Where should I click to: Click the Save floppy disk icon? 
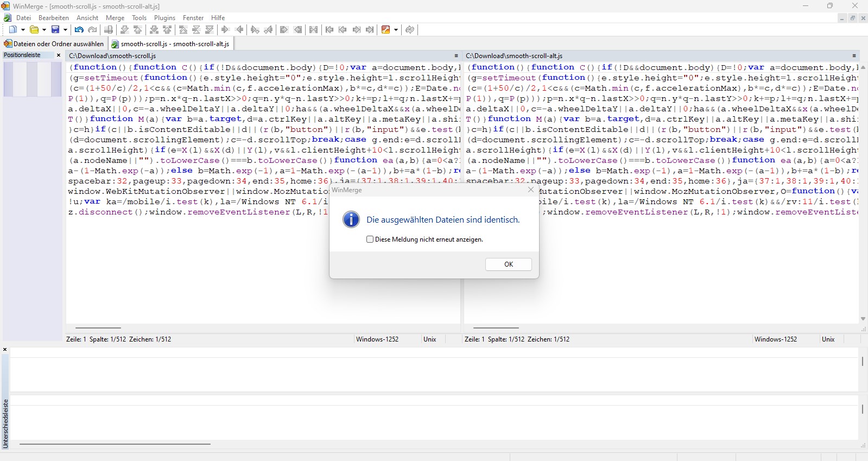[55, 30]
